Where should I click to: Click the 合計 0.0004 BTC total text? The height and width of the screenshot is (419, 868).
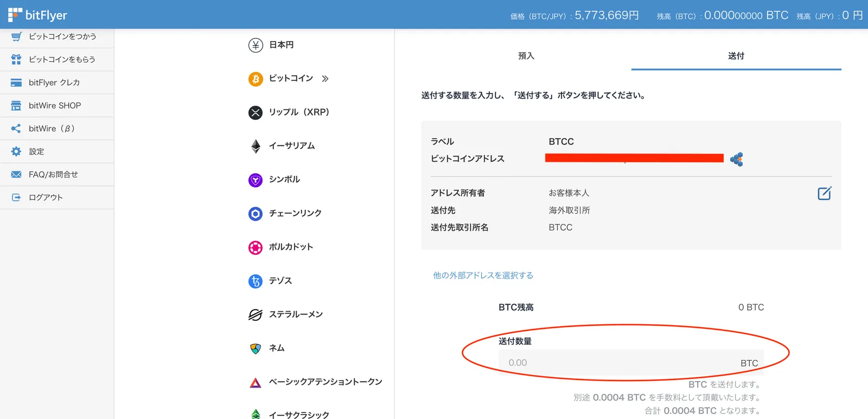click(x=680, y=411)
